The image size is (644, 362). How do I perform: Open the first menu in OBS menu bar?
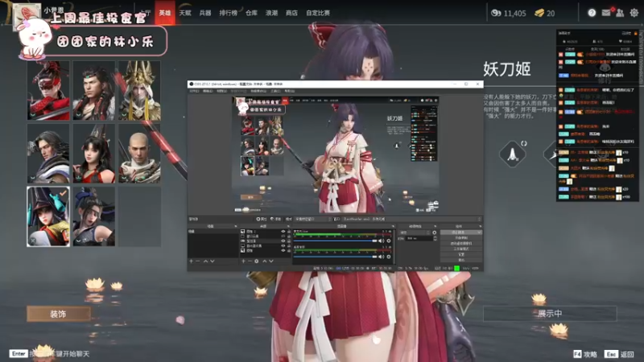[194, 91]
